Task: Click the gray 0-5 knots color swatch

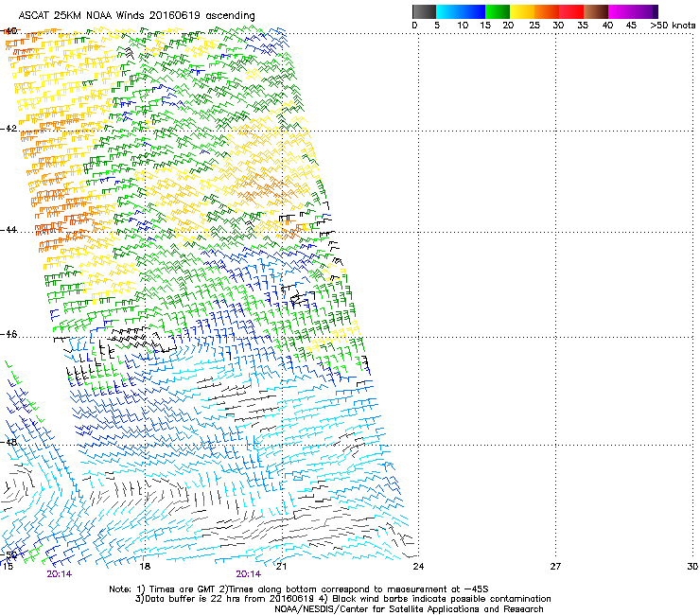Action: [424, 11]
